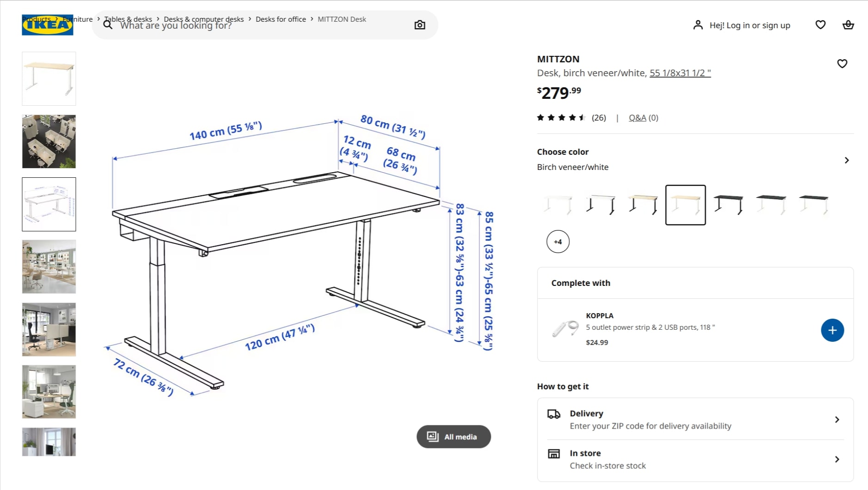Viewport: 868px width, 490px height.
Task: Click the KOPPLA power strip image
Action: (x=566, y=329)
